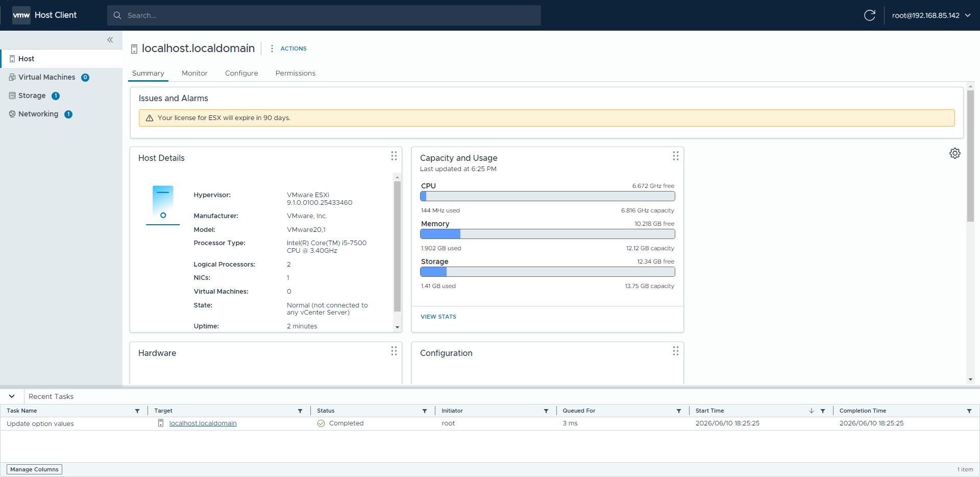Filter the Initiator column
The height and width of the screenshot is (477, 980).
(546, 411)
